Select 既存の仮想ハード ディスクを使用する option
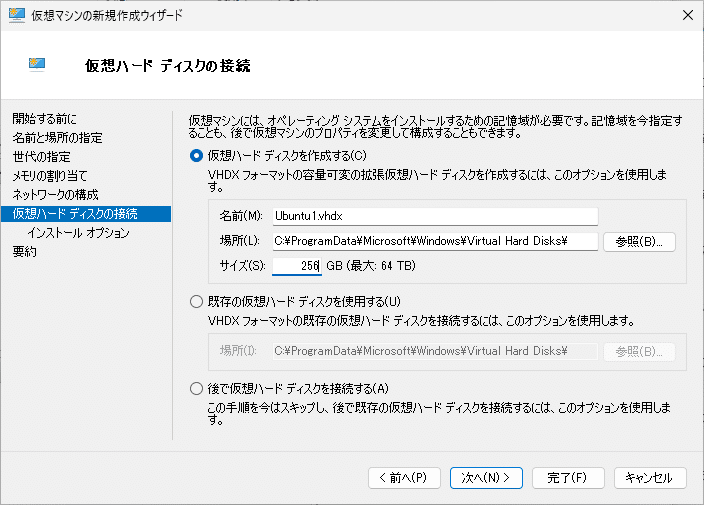 click(x=196, y=302)
